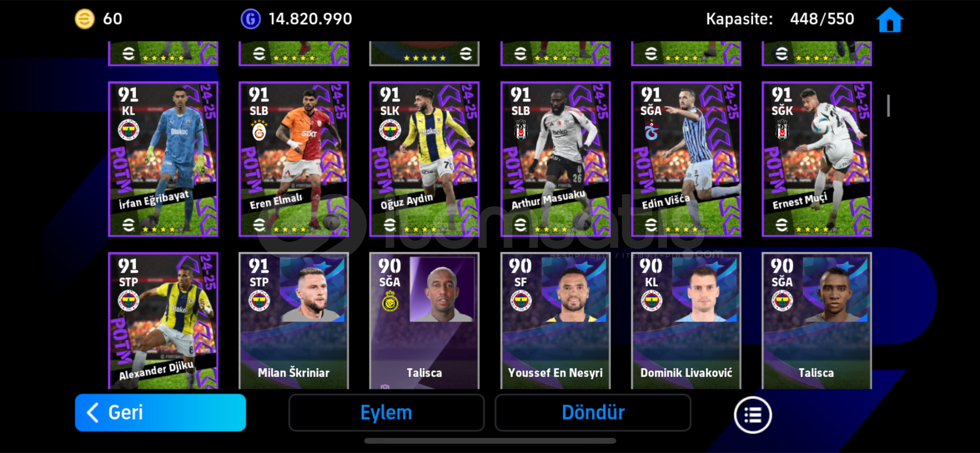Choose the Arthur Masuaku card
980x453 pixels.
pyautogui.click(x=555, y=159)
